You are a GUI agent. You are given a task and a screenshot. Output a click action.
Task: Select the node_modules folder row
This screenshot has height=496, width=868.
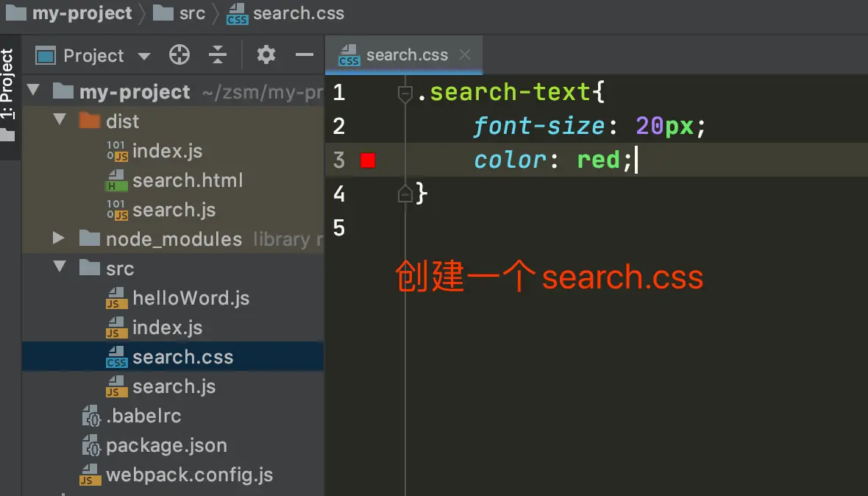click(x=173, y=239)
